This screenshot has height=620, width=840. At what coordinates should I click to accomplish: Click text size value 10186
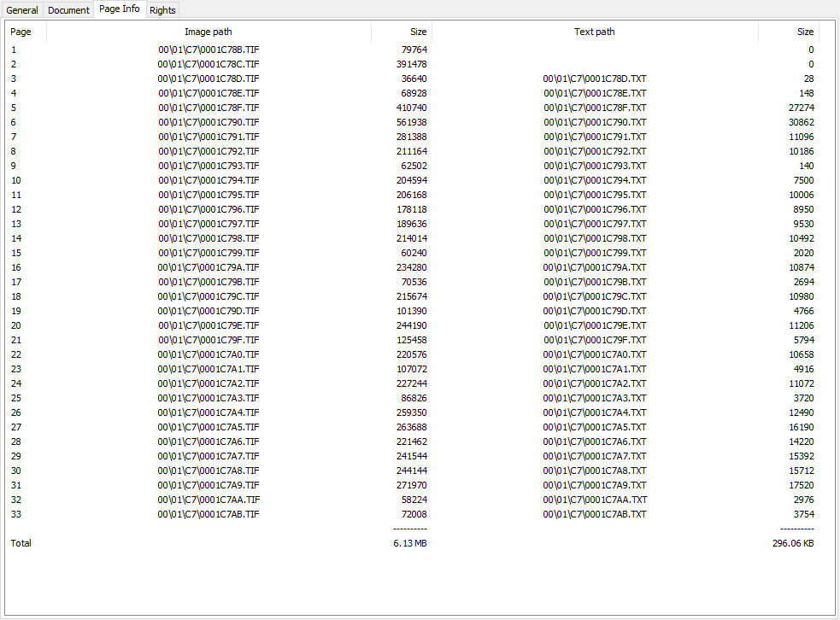801,151
